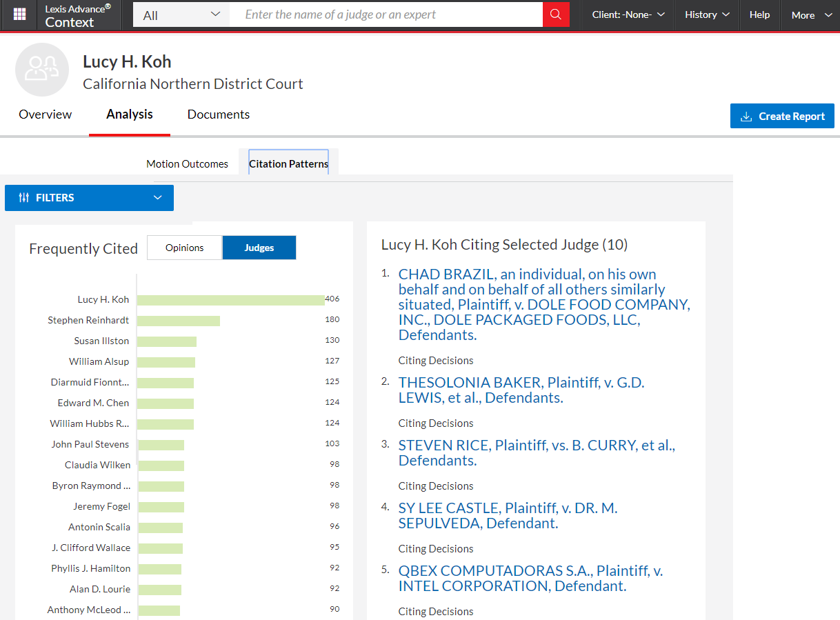Click judge name Byron Raymond
Viewport: 840px width, 620px height.
coord(91,486)
